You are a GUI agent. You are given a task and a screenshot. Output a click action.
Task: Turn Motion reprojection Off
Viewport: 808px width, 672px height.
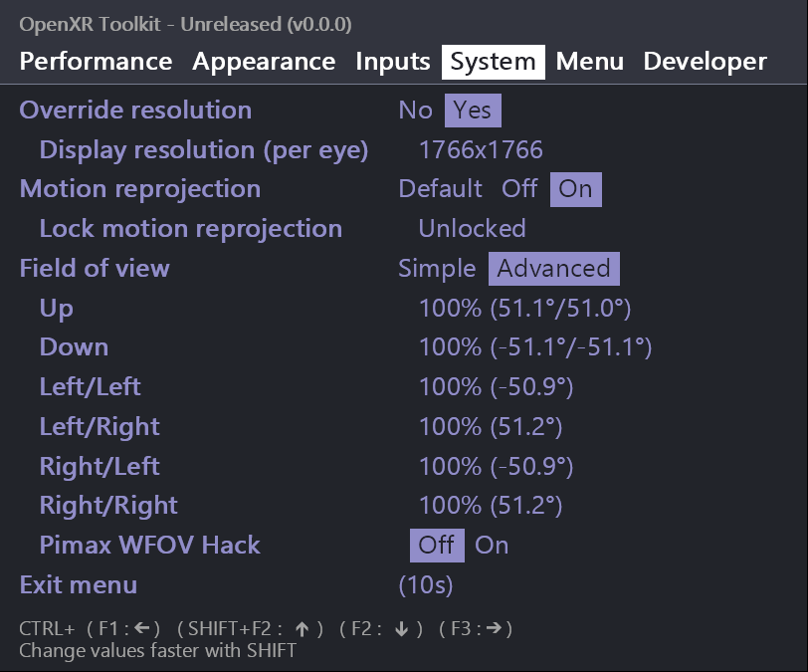click(519, 189)
